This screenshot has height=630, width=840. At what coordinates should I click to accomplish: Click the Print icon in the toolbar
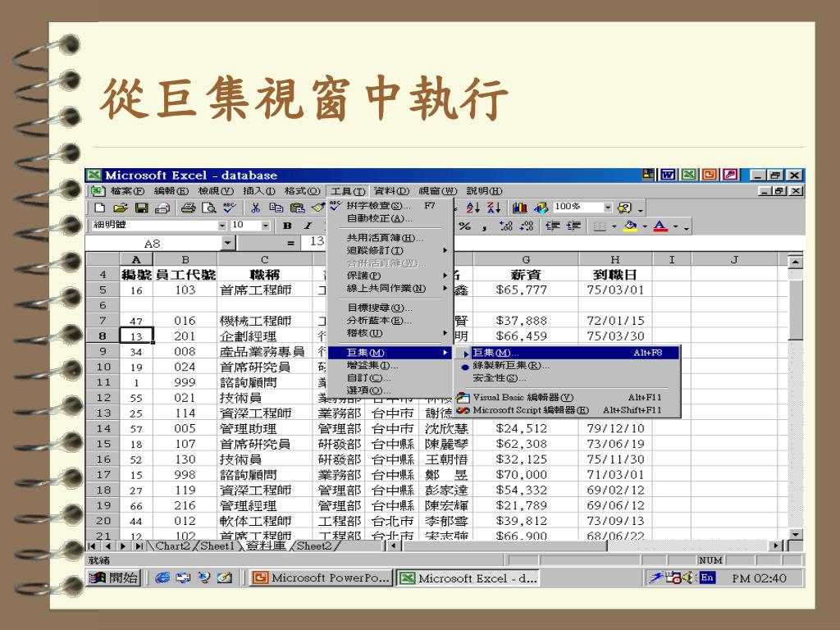188,208
